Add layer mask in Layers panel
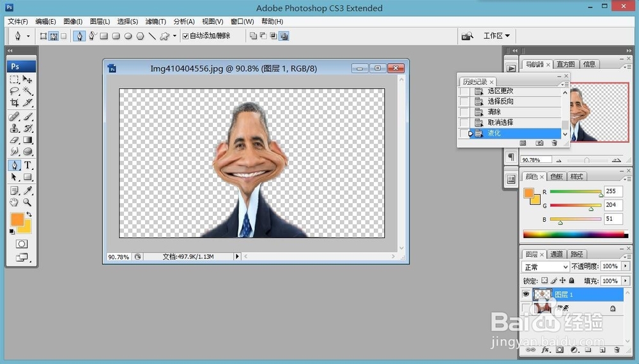 click(560, 350)
